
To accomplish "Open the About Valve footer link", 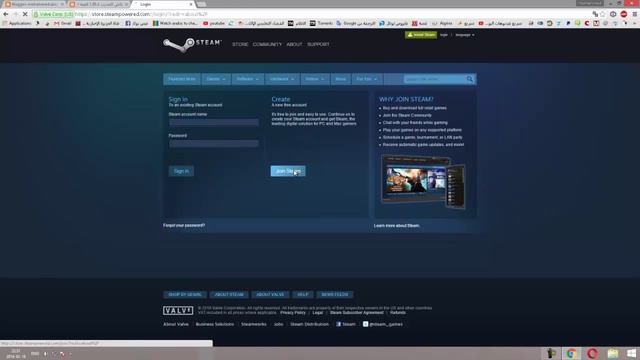I will [x=176, y=324].
